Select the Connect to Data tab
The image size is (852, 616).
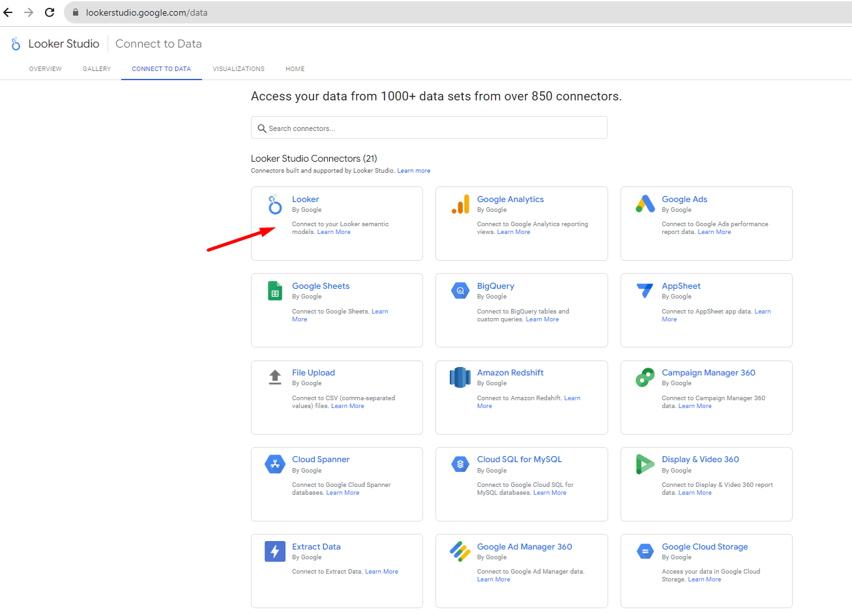[x=162, y=68]
